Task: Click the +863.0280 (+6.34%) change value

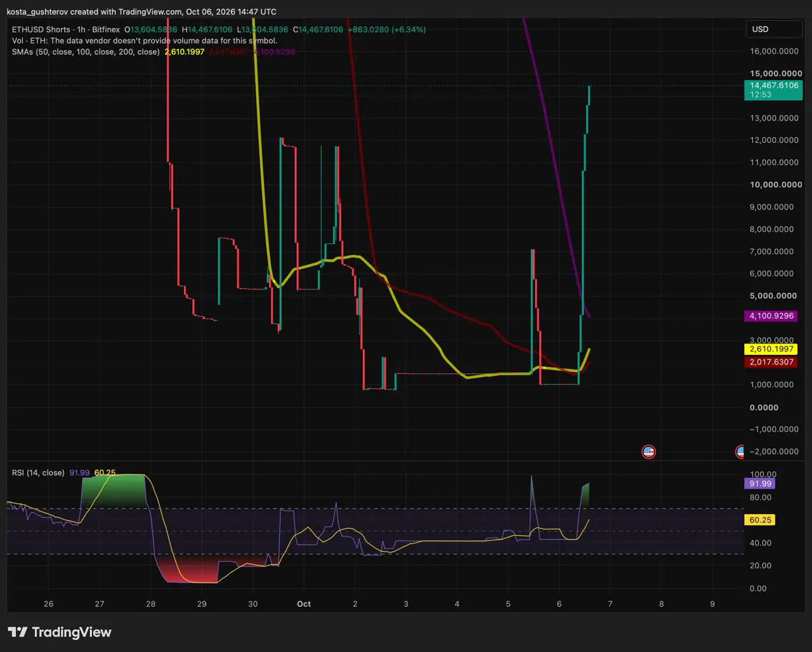Action: point(387,30)
